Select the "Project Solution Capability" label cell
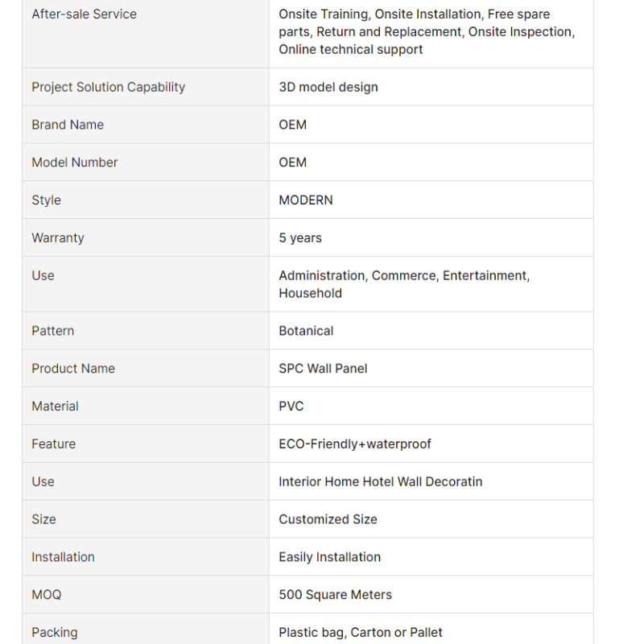Viewport: 644px width, 644px height. 108,87
